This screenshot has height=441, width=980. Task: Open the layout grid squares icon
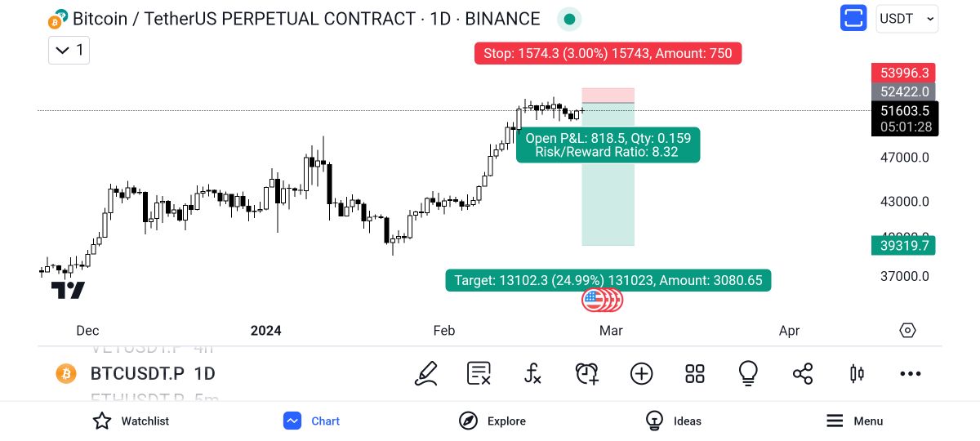point(695,374)
